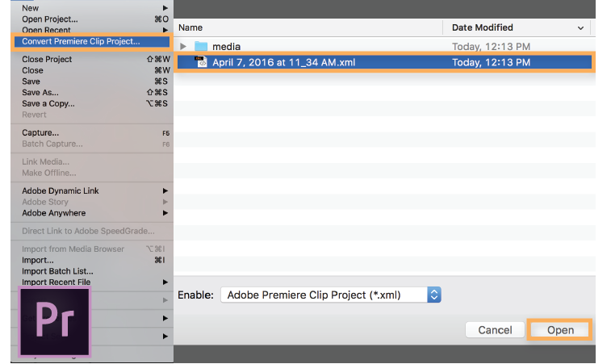Open Adobe Anywhere submenu arrow
611x364 pixels.
click(x=165, y=213)
